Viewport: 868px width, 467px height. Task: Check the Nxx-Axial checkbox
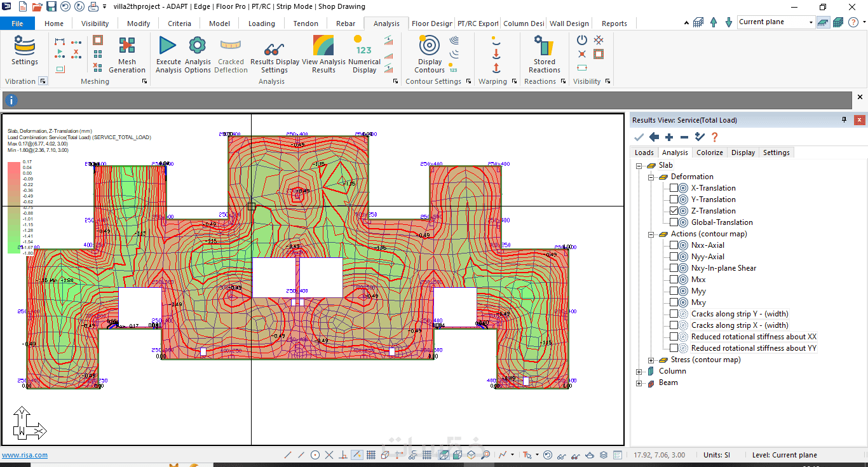click(x=674, y=245)
